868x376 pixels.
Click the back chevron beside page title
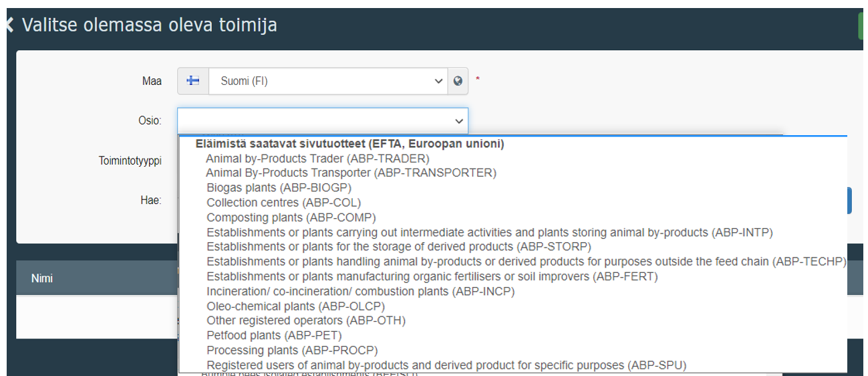pos(9,25)
